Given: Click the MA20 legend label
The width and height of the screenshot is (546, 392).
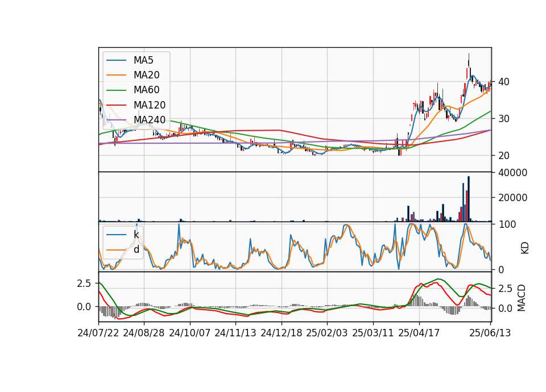Looking at the screenshot, I should point(146,75).
